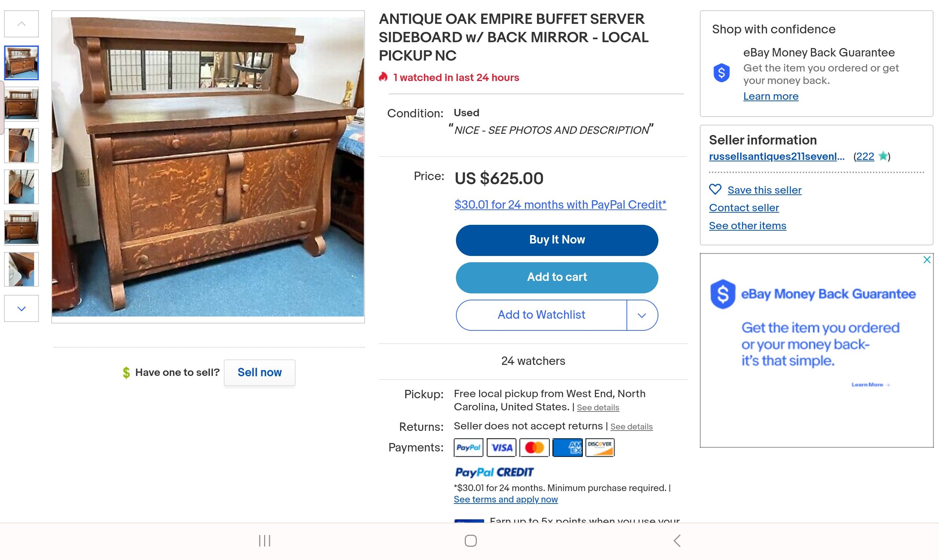Close the Money Back Guarantee ad

[x=927, y=260]
